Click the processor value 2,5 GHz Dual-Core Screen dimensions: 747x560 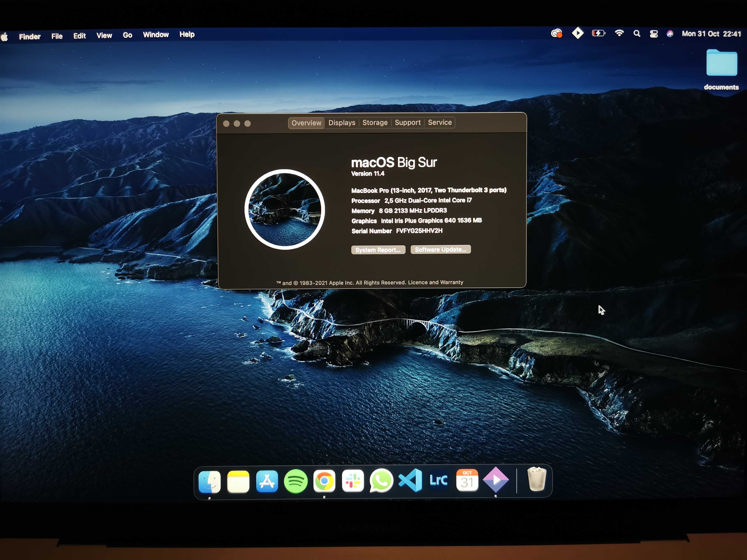[428, 201]
